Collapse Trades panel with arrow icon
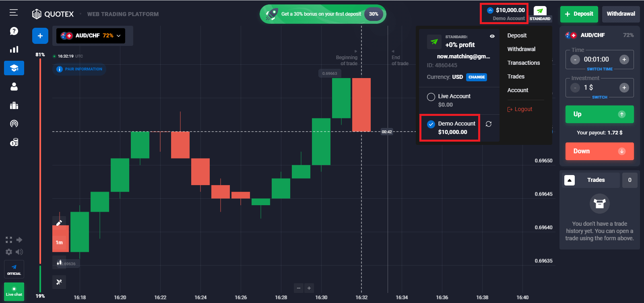 pos(570,180)
